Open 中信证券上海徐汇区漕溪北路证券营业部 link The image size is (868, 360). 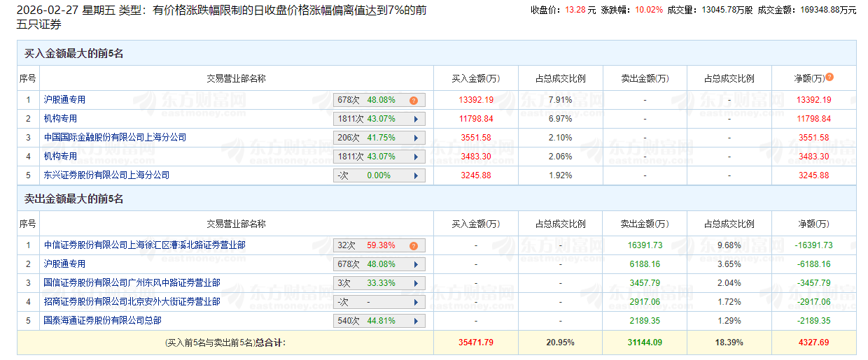[144, 245]
